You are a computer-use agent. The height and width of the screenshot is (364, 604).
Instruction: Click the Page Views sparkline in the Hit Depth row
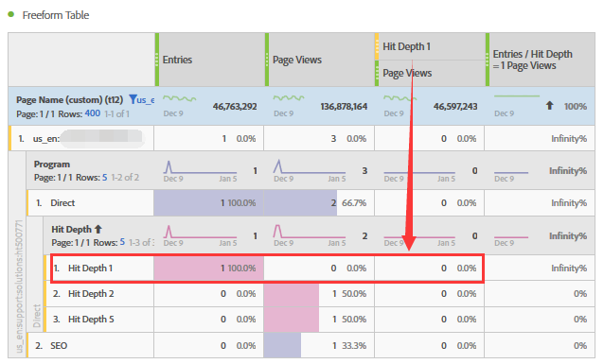point(310,232)
